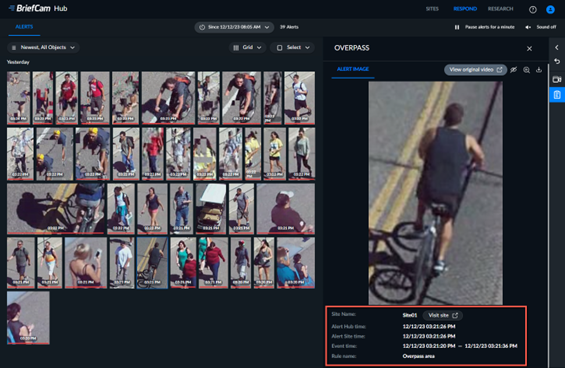The image size is (565, 368).
Task: Switch to the RESEARCH tab
Action: [500, 9]
